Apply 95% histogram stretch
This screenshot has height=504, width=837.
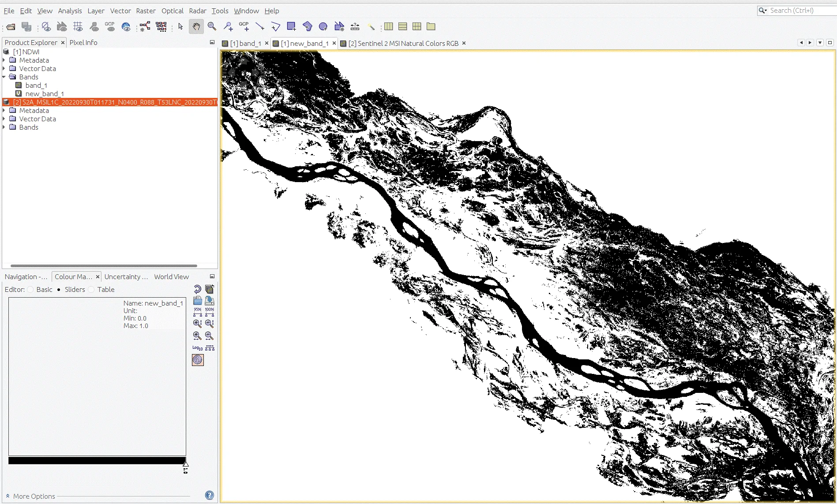pyautogui.click(x=197, y=312)
